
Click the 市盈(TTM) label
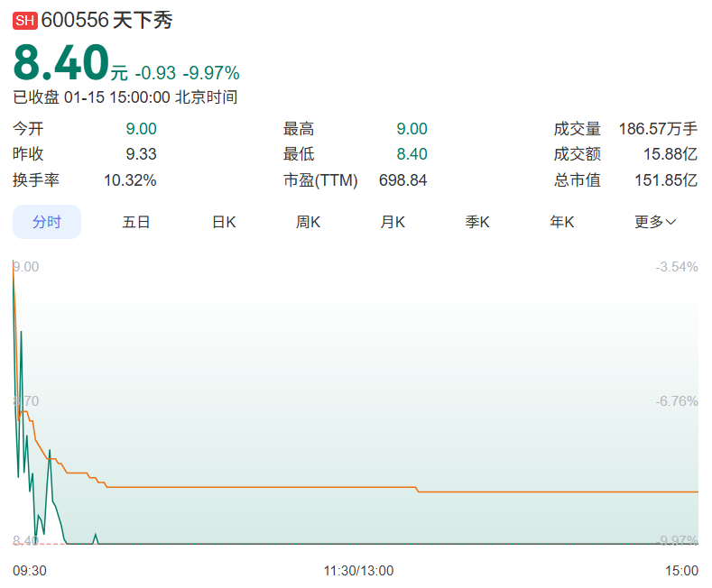tap(320, 180)
